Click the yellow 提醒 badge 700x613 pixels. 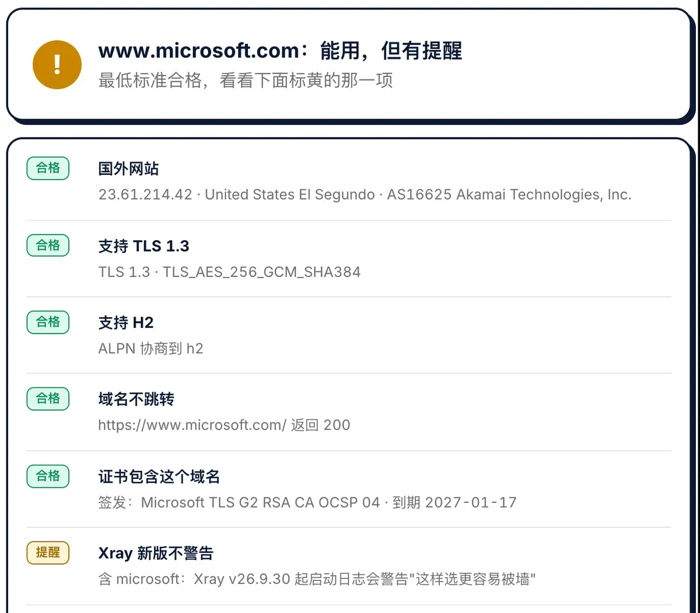[x=48, y=552]
